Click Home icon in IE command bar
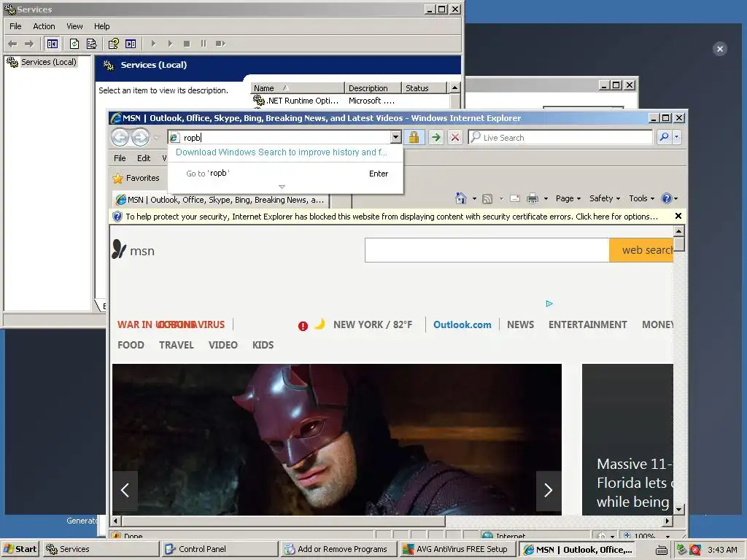 click(x=461, y=198)
